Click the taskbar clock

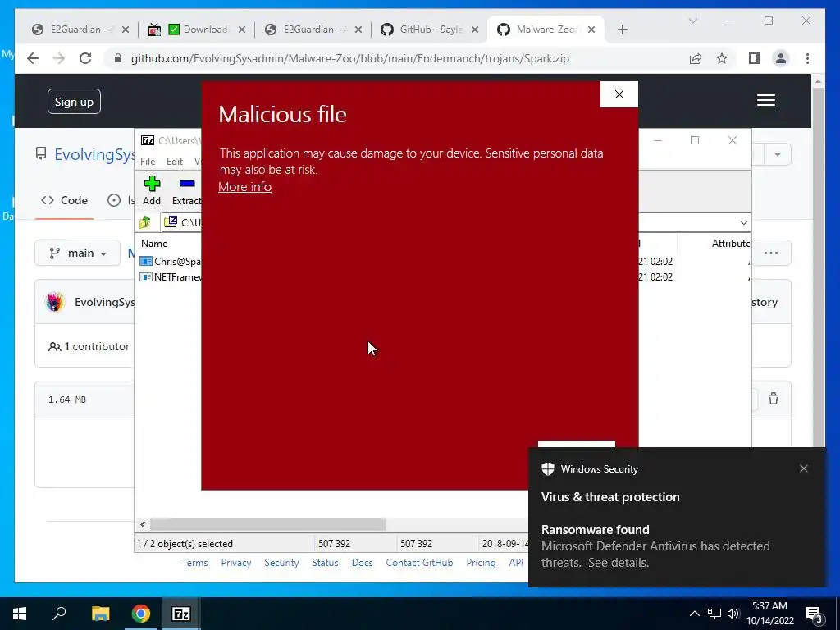769,614
